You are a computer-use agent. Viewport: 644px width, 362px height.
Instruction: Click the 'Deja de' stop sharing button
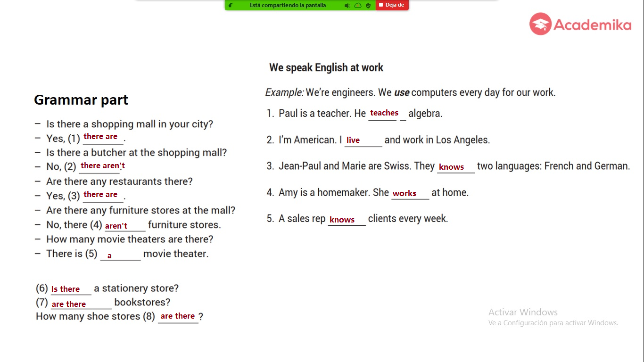(x=392, y=5)
